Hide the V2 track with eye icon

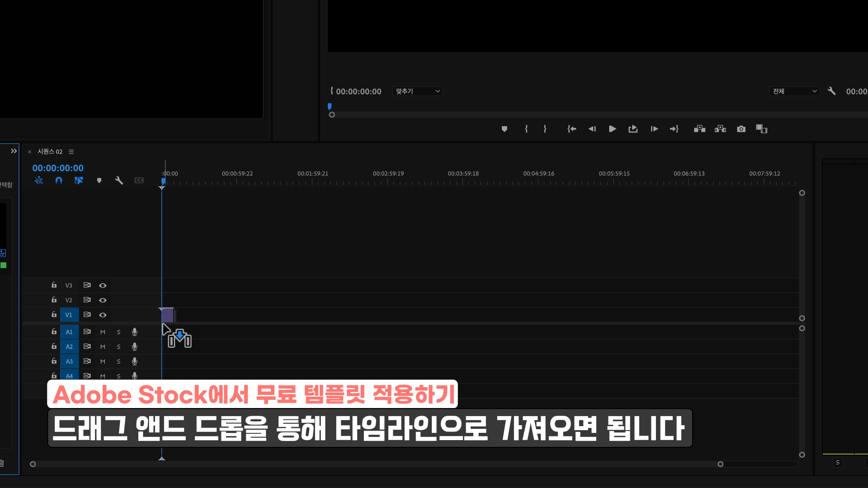[103, 300]
